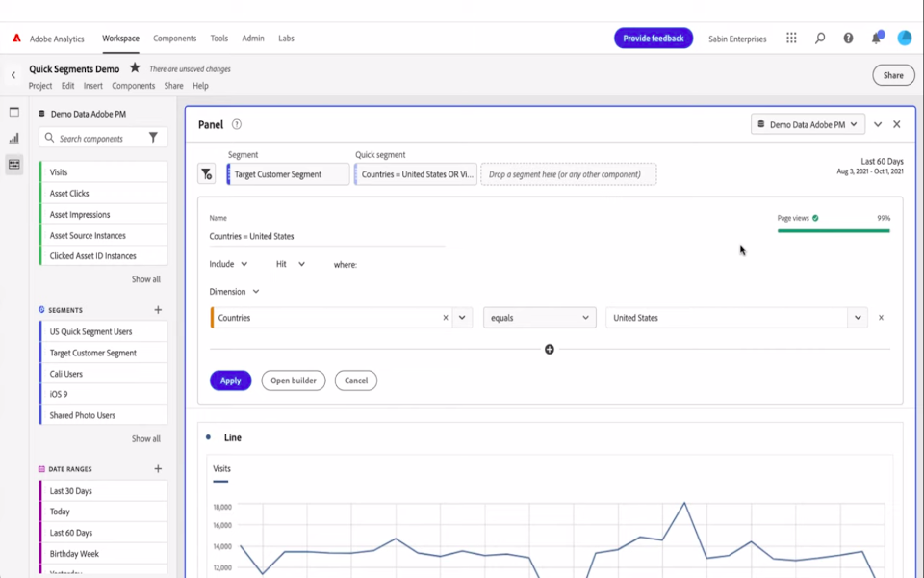Screen dimensions: 924x578
Task: Click the Drop a segment here zone
Action: [569, 174]
